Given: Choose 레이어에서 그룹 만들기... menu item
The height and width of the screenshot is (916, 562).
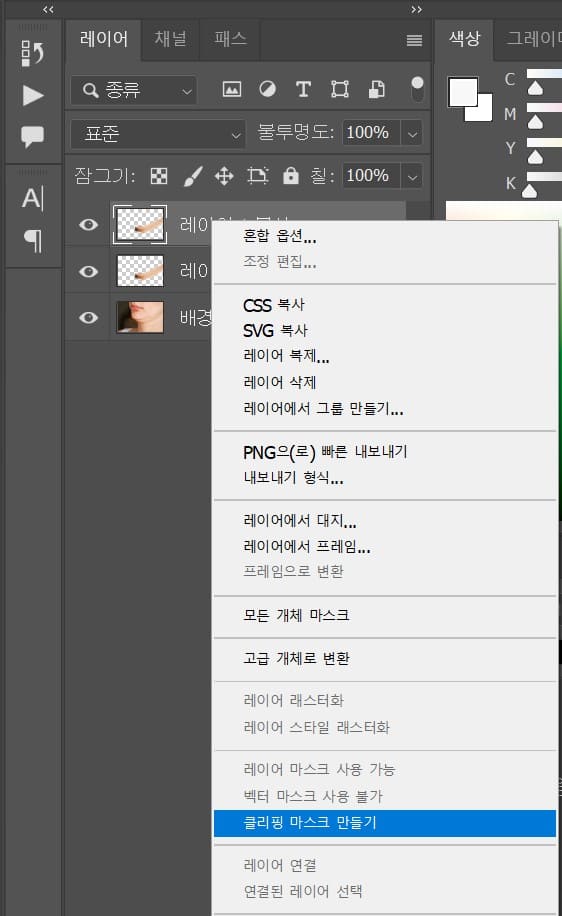Looking at the screenshot, I should click(x=385, y=408).
